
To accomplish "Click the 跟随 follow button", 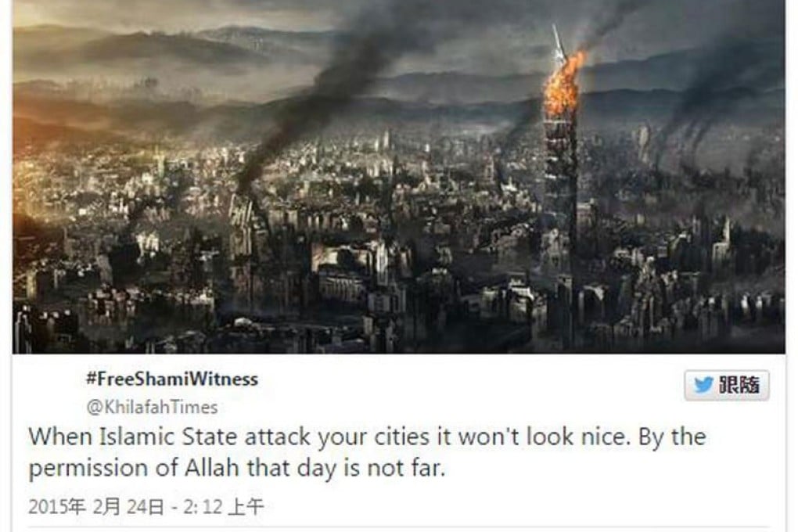I will [726, 386].
